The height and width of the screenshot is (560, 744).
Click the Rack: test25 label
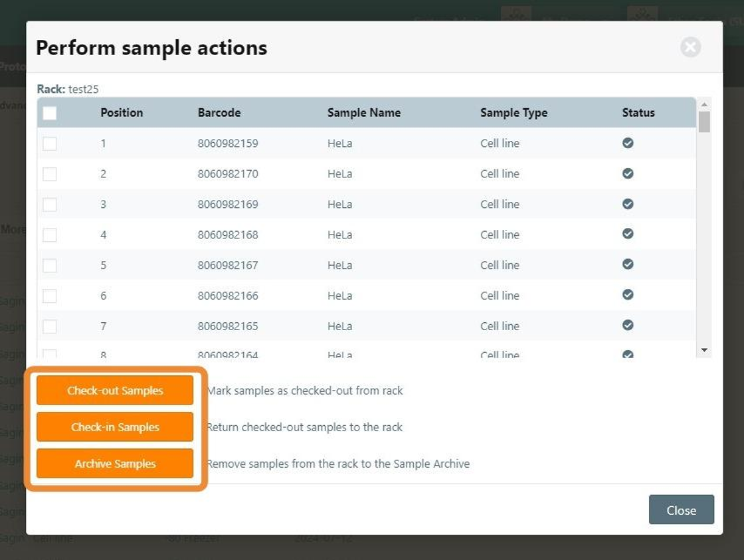(x=68, y=89)
